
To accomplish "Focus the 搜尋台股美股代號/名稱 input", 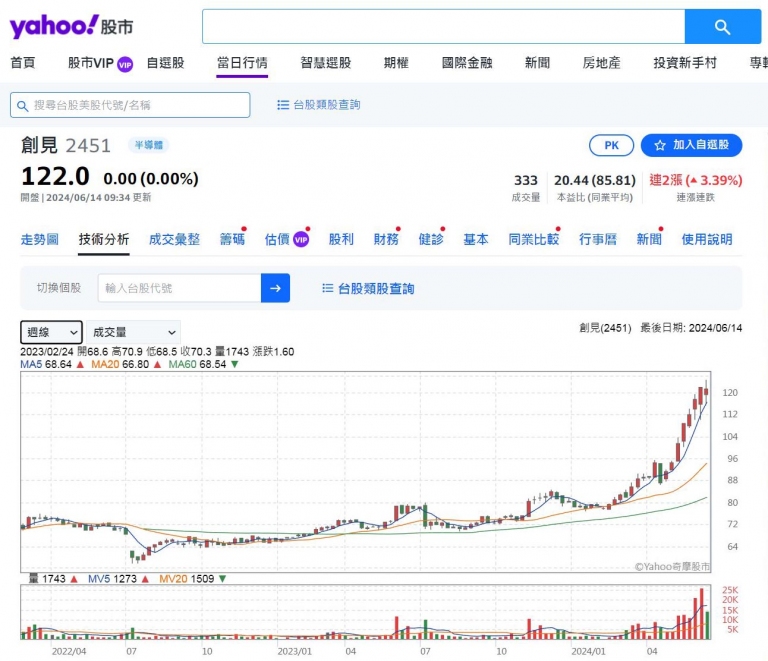I will (130, 105).
